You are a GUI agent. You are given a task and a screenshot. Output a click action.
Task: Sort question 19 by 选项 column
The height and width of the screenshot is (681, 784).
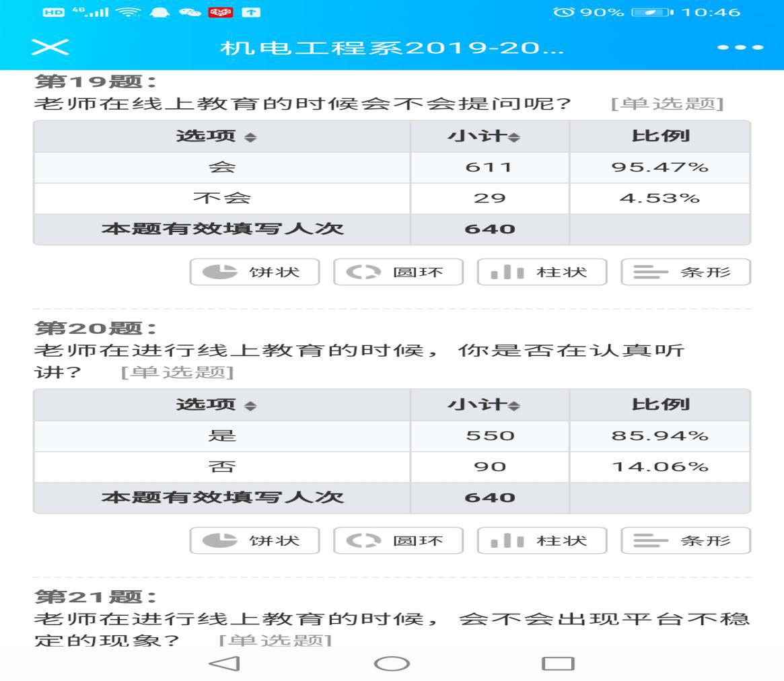tap(221, 137)
